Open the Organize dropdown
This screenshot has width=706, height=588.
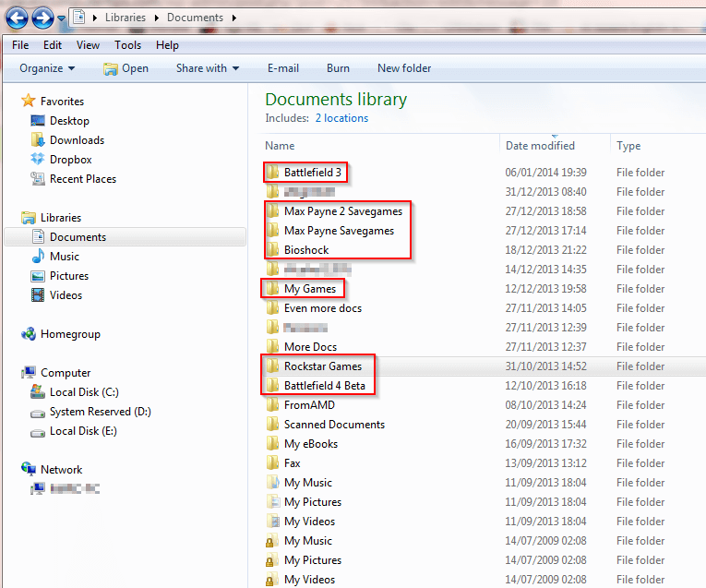[x=47, y=68]
